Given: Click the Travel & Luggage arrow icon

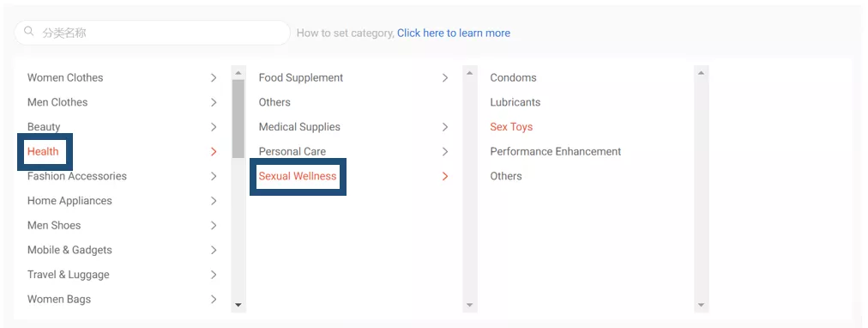Looking at the screenshot, I should [214, 275].
